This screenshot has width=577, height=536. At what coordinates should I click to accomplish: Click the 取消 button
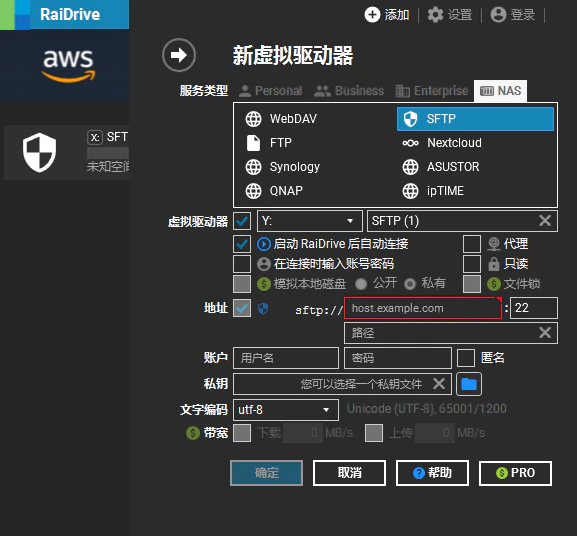[x=349, y=473]
